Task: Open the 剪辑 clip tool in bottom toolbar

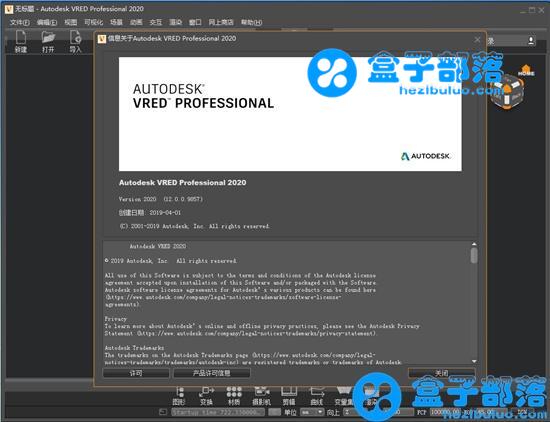Action: [x=289, y=396]
